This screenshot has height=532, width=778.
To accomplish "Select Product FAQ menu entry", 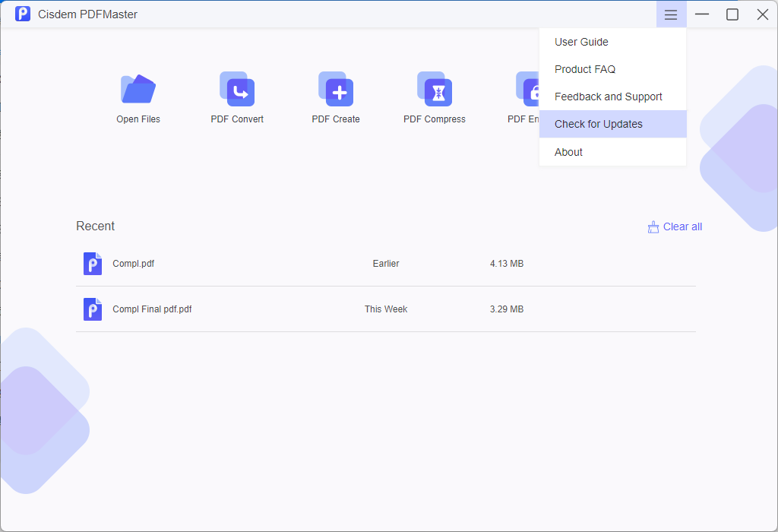I will 585,69.
